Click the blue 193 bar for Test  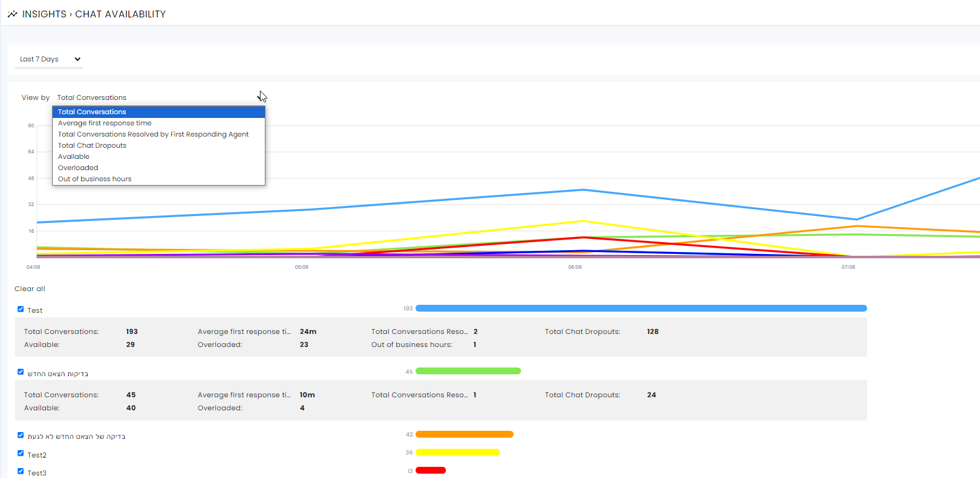[641, 309]
